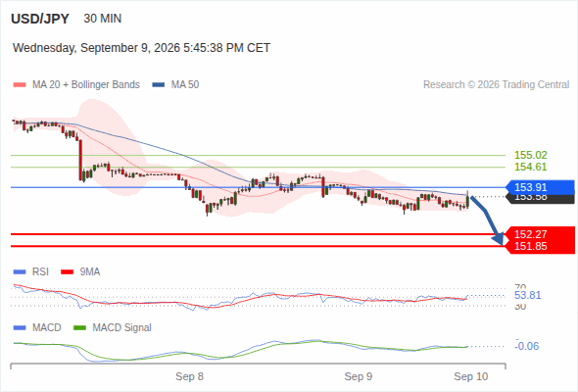Click the red 152.27 support price tag
The image size is (578, 392).
pyautogui.click(x=541, y=234)
